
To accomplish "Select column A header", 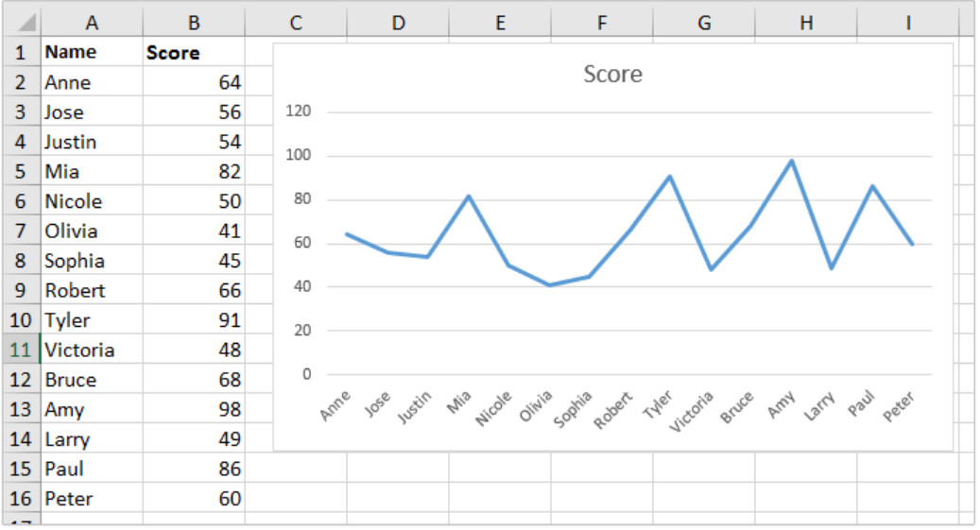I will coord(92,23).
